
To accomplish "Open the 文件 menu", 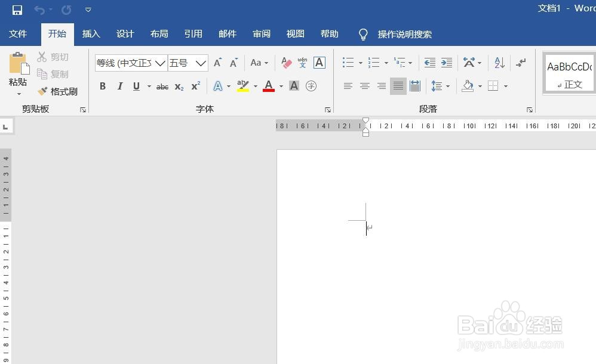I will pos(19,34).
